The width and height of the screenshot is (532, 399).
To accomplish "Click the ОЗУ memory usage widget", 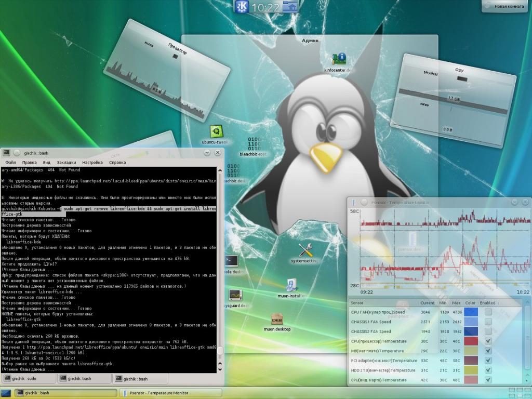I will (x=453, y=100).
